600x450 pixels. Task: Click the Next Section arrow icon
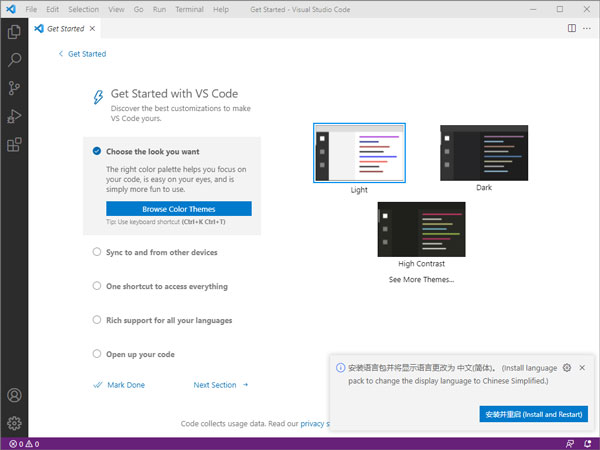click(245, 385)
